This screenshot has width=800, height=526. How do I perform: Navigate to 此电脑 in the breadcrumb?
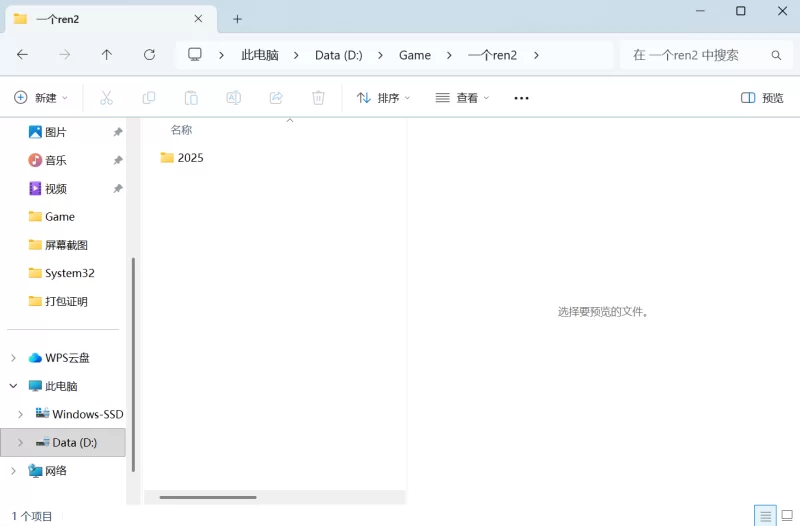pyautogui.click(x=260, y=55)
